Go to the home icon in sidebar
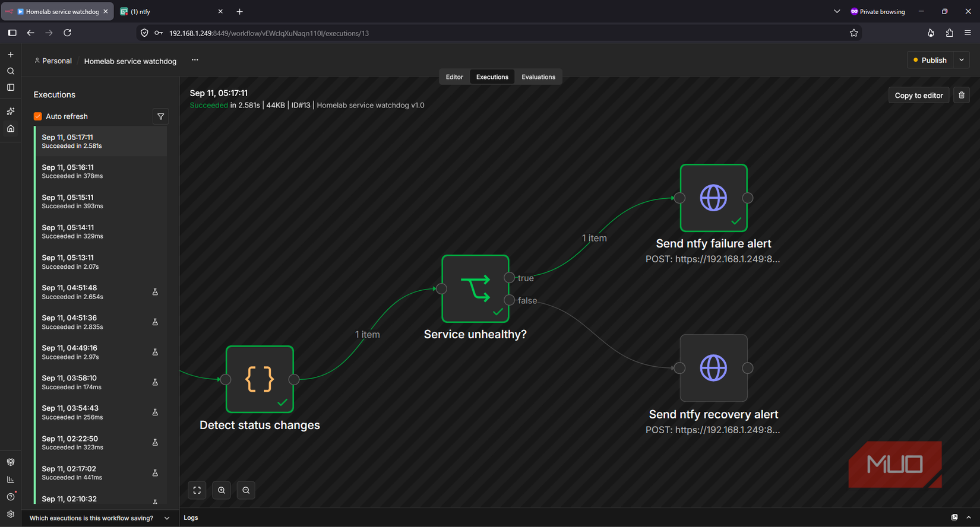This screenshot has width=980, height=527. (x=11, y=129)
